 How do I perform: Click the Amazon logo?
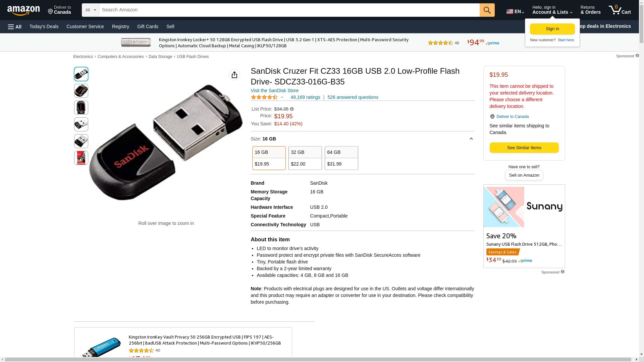(23, 10)
